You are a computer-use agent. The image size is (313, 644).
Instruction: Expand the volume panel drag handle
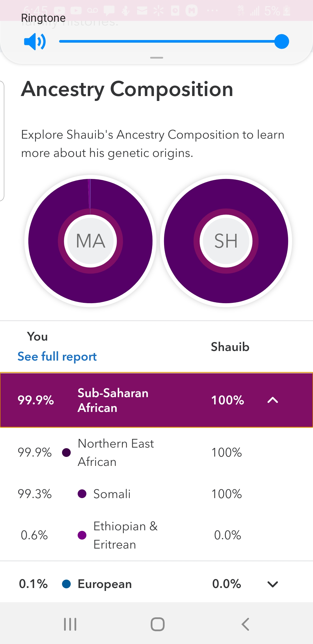156,58
